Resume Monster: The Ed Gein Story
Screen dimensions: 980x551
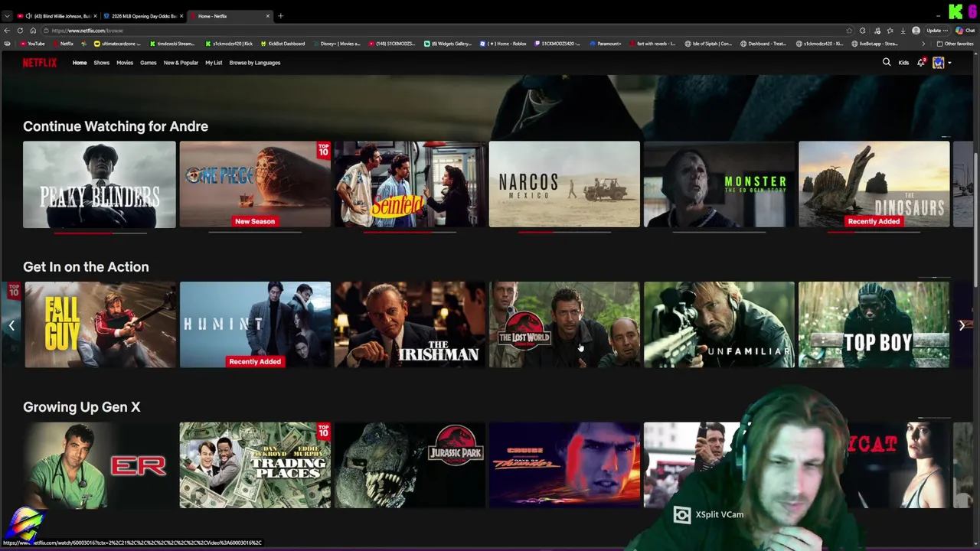[x=719, y=184]
